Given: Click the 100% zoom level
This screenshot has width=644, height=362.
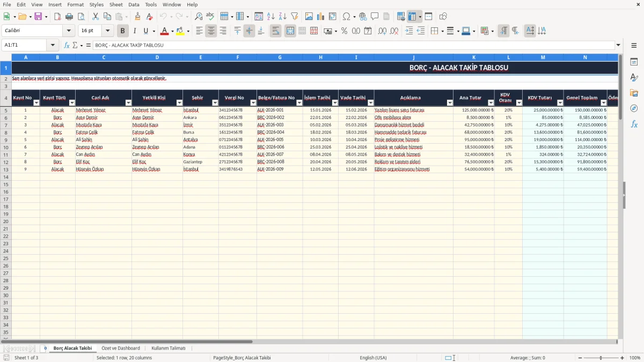Looking at the screenshot, I should 635,358.
